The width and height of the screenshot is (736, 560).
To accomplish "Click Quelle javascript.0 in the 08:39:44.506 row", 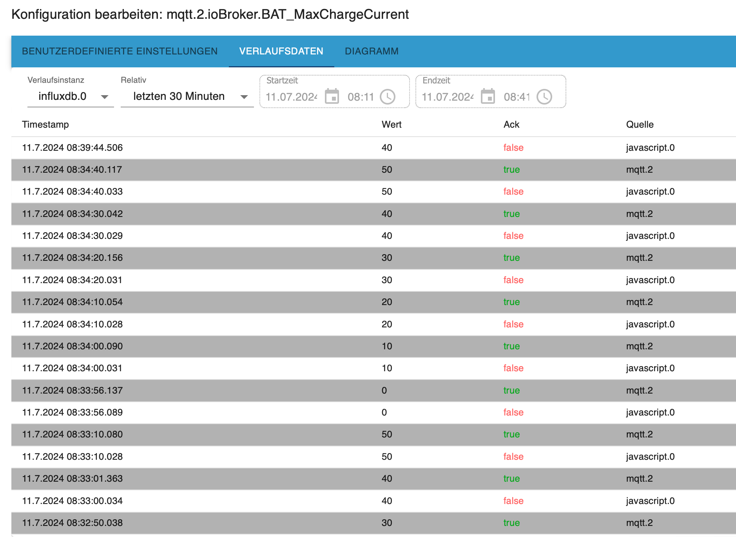I will (650, 148).
